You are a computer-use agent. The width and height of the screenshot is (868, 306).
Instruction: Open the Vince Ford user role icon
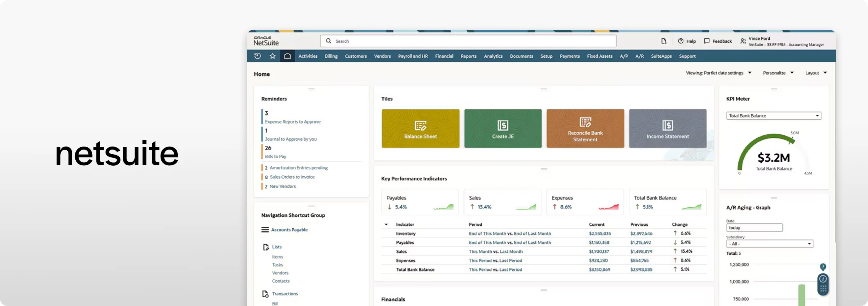coord(743,41)
